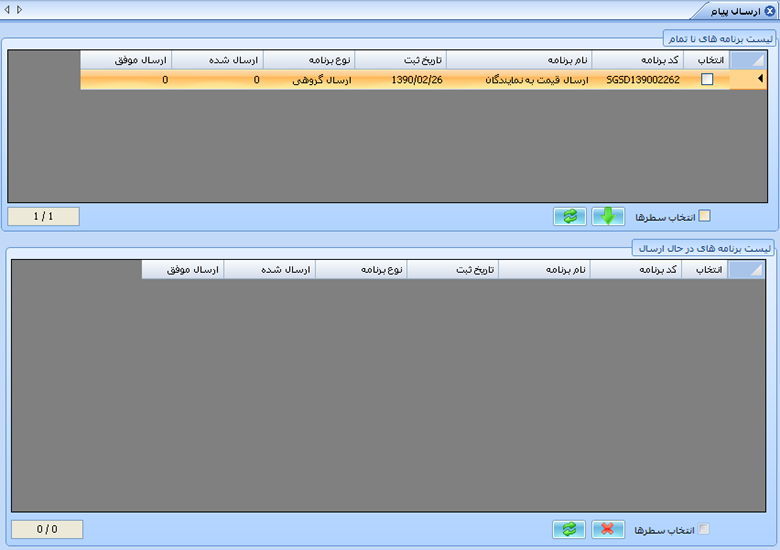Click bottom grid ارسال موفق column header

pyautogui.click(x=183, y=270)
